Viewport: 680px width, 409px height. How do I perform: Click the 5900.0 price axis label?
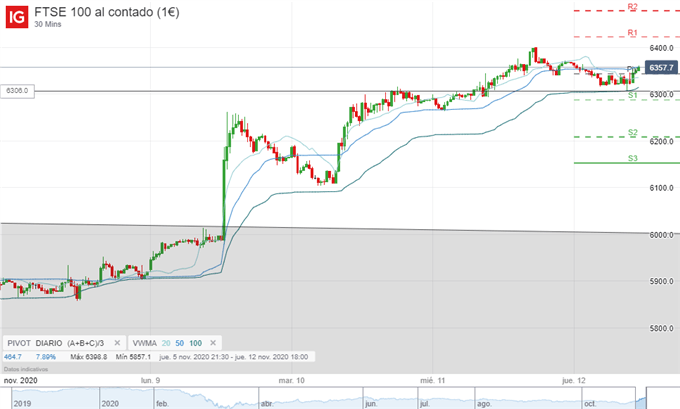point(661,281)
